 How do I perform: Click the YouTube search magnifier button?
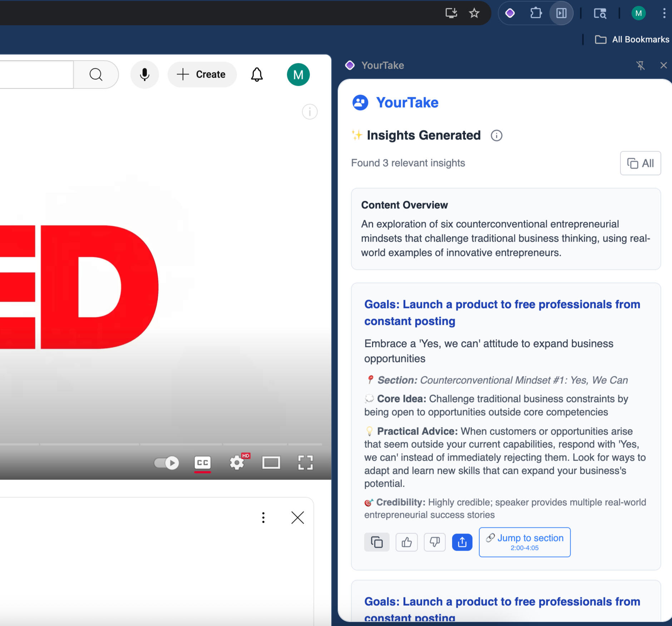96,75
